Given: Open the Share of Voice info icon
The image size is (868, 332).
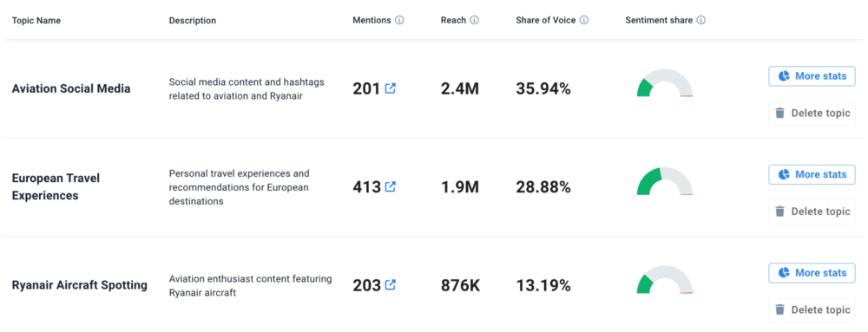Looking at the screenshot, I should pyautogui.click(x=584, y=21).
